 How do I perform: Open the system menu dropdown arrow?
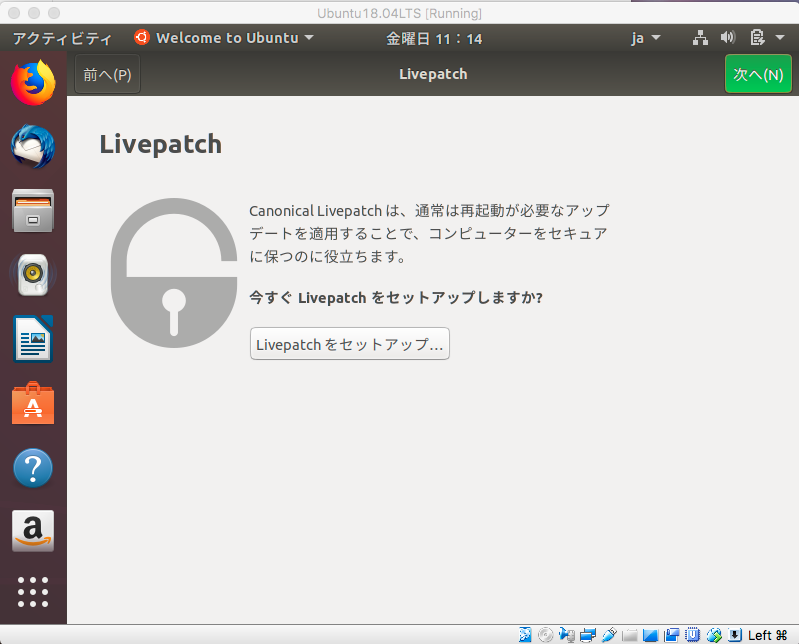pyautogui.click(x=780, y=37)
